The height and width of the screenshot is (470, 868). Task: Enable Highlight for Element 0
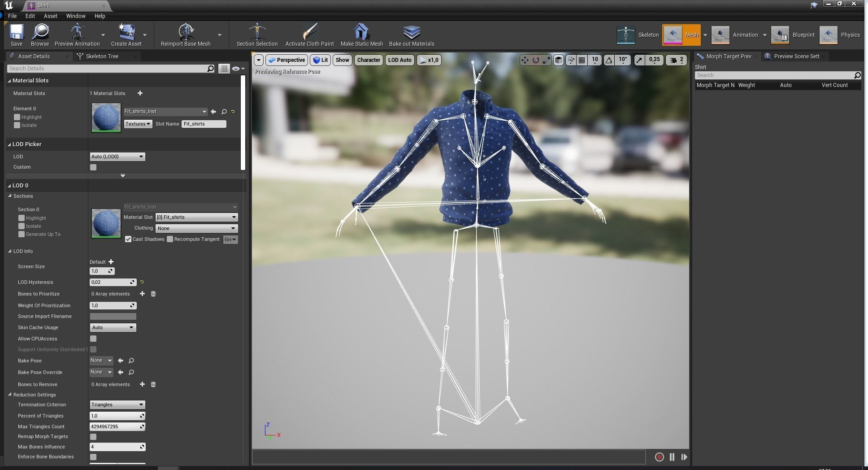click(17, 117)
